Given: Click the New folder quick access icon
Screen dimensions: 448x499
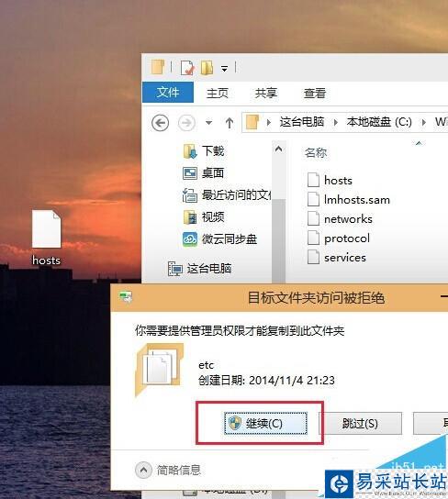Looking at the screenshot, I should click(207, 68).
